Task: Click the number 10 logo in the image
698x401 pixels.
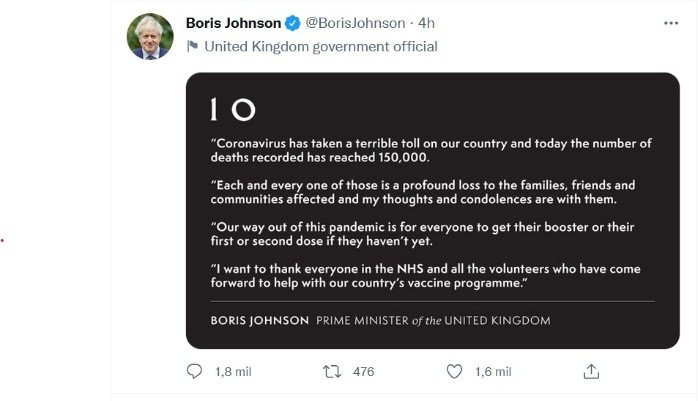Action: click(x=233, y=110)
